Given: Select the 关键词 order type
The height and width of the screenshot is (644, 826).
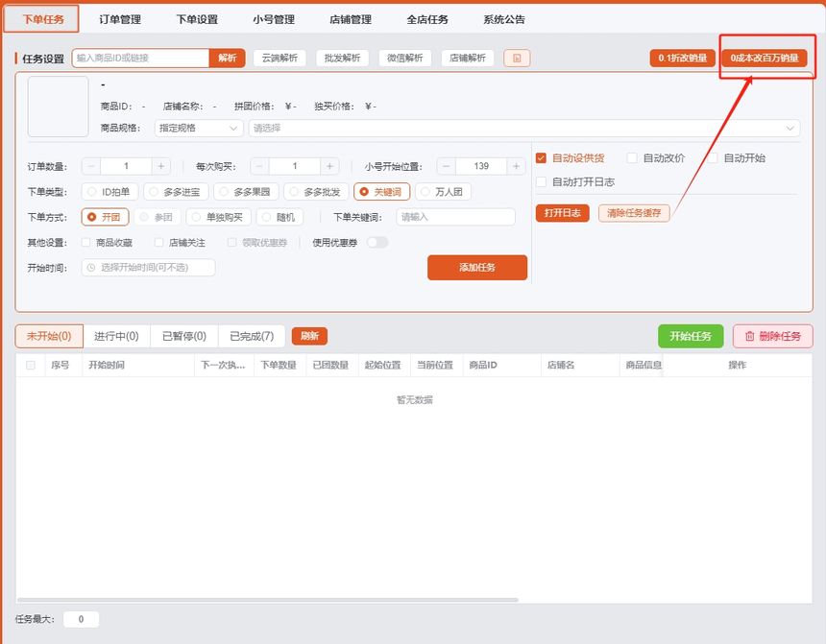Looking at the screenshot, I should tap(382, 192).
